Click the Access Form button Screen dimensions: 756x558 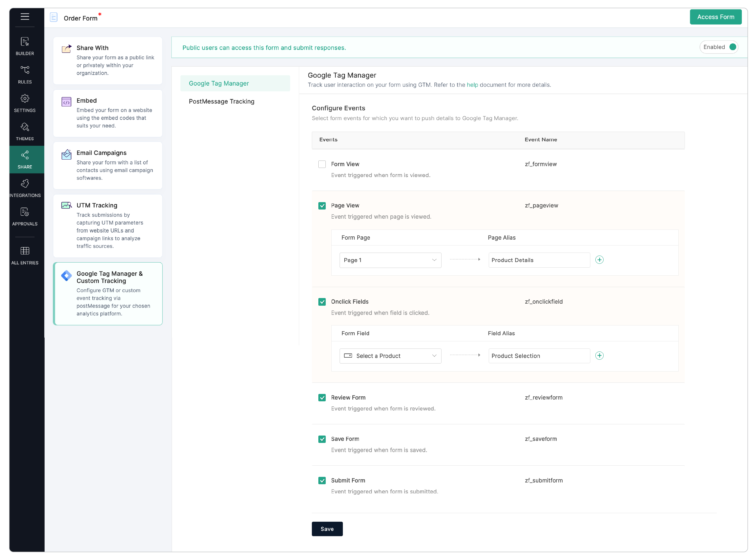pos(715,17)
